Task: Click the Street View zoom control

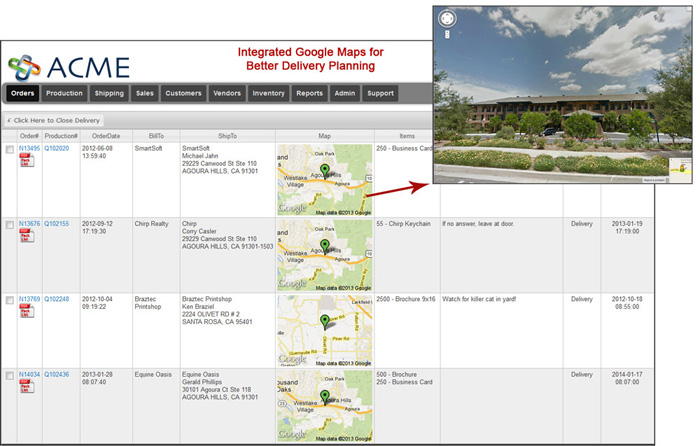Action: click(x=447, y=34)
